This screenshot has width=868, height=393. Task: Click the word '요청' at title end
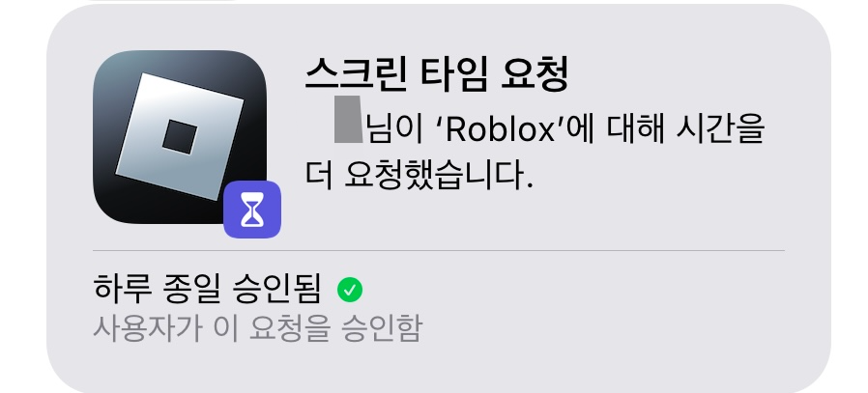point(535,74)
